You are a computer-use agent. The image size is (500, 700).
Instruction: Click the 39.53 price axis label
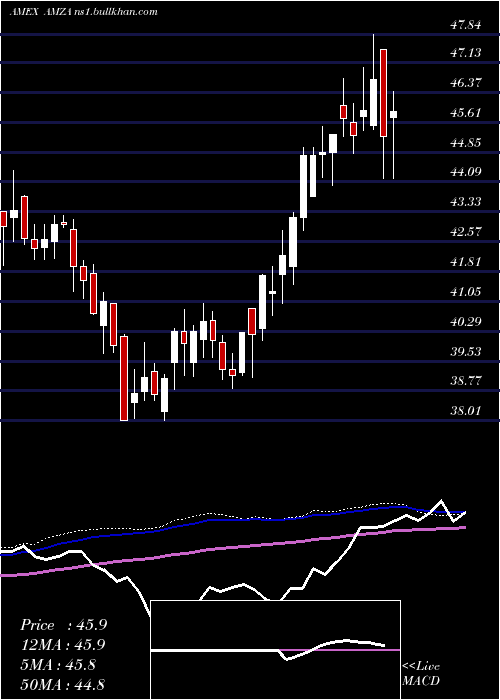click(x=466, y=352)
